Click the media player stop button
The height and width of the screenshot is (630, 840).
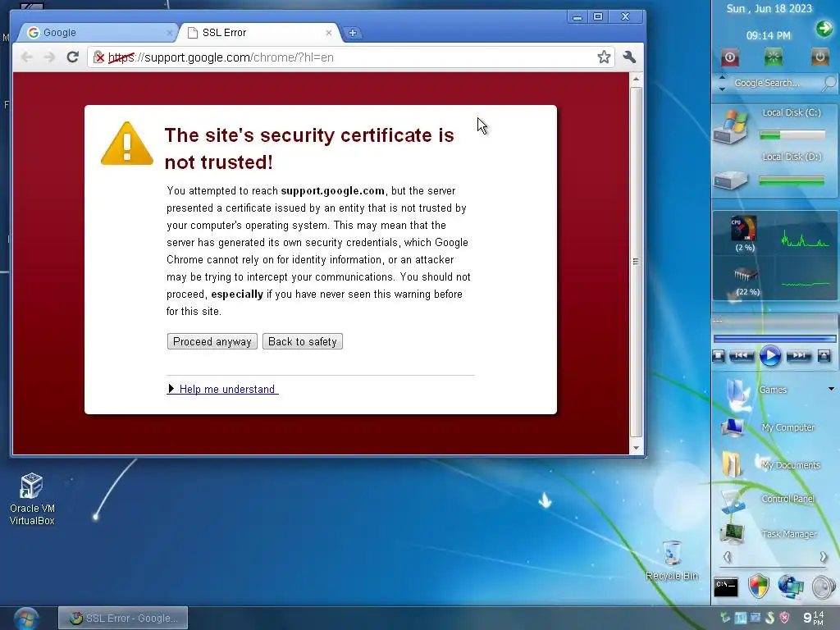tap(719, 355)
